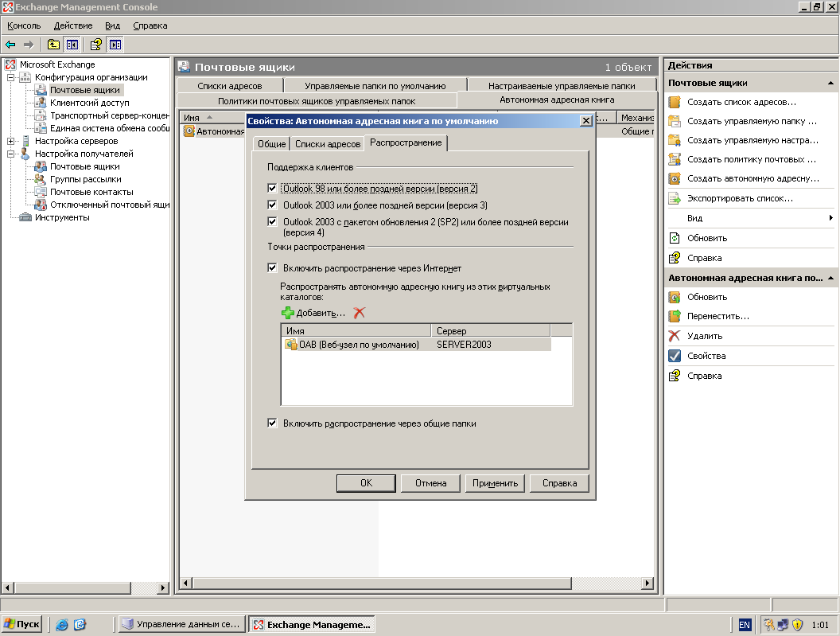Select the Распространение dialog tab
Image resolution: width=840 pixels, height=636 pixels.
pos(406,142)
